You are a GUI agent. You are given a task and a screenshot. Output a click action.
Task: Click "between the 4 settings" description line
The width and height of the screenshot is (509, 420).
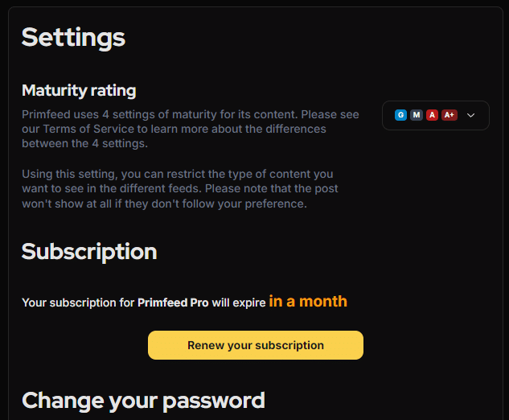coord(84,143)
